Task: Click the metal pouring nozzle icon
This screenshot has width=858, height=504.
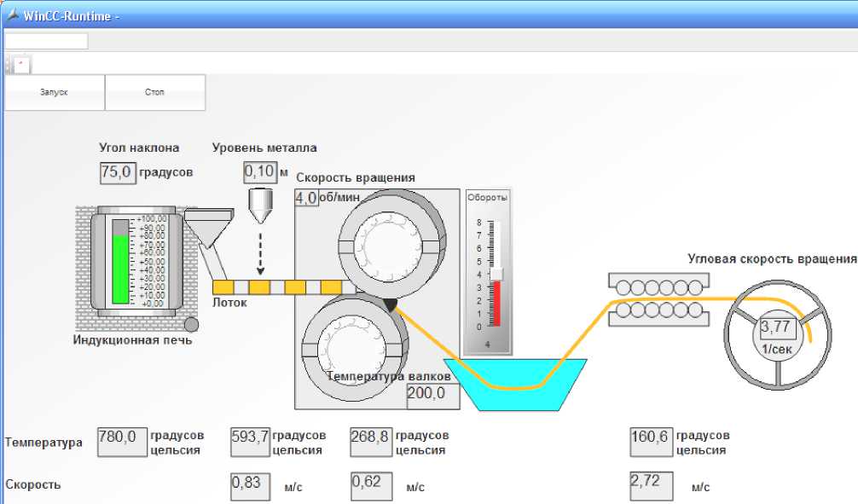Action: (259, 203)
